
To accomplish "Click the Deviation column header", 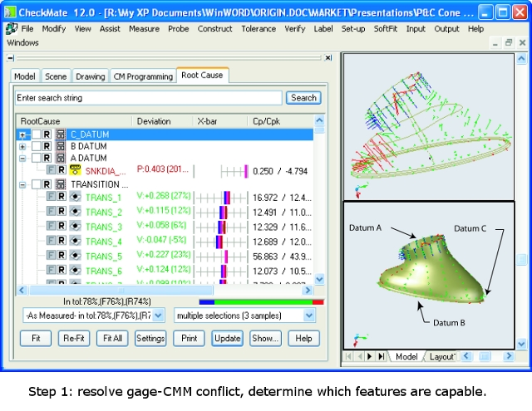I will pos(163,121).
